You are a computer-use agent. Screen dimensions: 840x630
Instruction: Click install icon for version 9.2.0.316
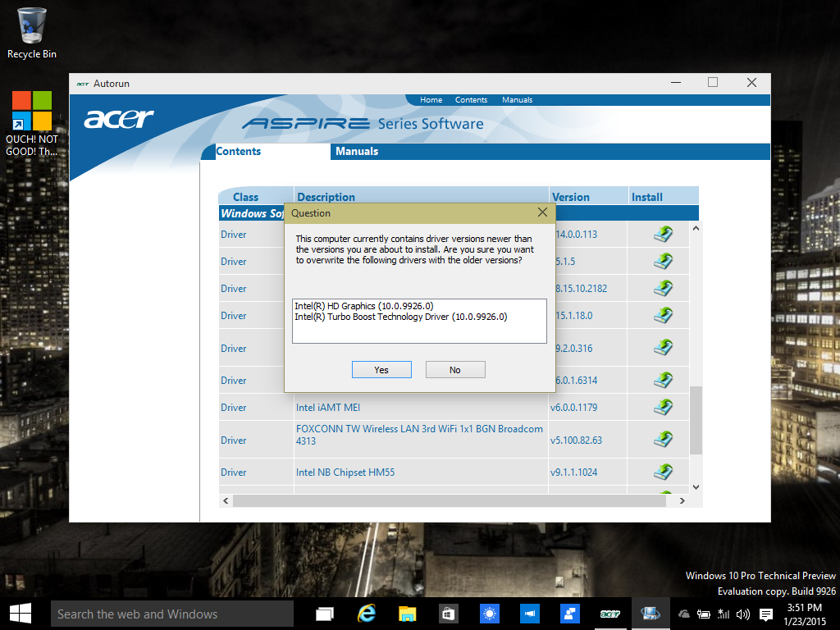point(663,348)
